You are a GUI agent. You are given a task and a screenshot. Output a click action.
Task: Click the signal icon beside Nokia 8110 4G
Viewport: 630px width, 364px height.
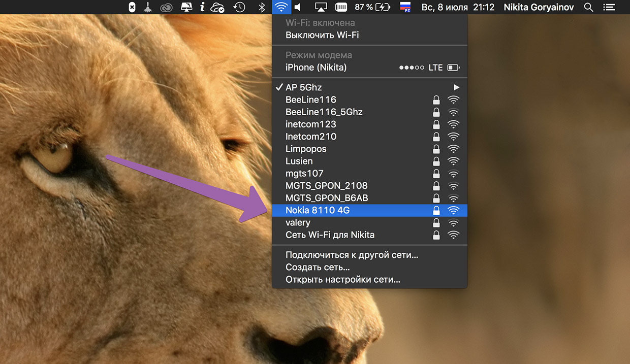(453, 210)
